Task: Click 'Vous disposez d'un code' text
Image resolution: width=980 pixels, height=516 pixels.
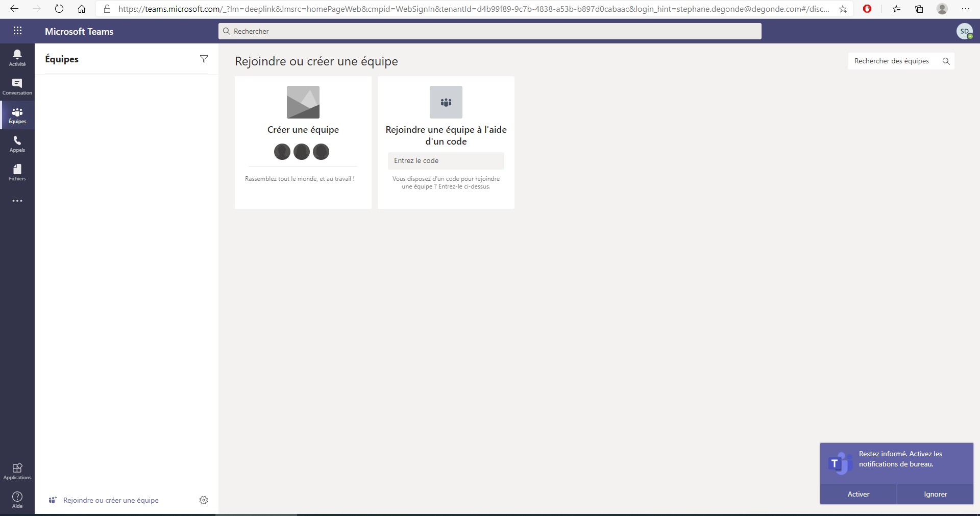Action: click(446, 182)
